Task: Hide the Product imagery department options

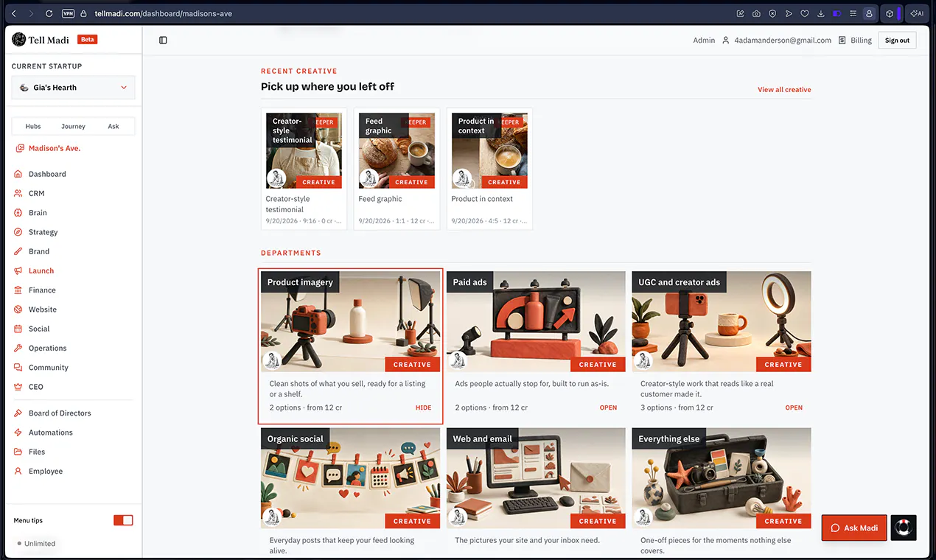Action: (x=424, y=407)
